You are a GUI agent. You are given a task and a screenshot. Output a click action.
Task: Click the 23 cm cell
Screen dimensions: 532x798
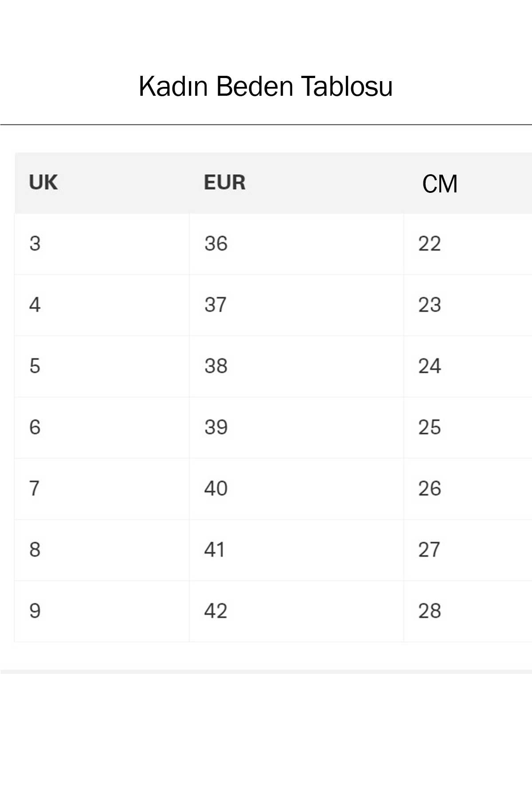pyautogui.click(x=430, y=305)
